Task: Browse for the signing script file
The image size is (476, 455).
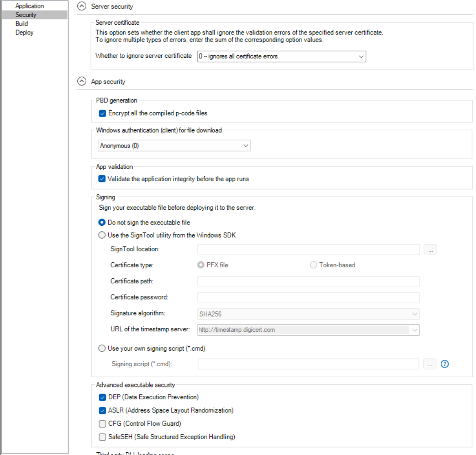Action: [x=430, y=364]
